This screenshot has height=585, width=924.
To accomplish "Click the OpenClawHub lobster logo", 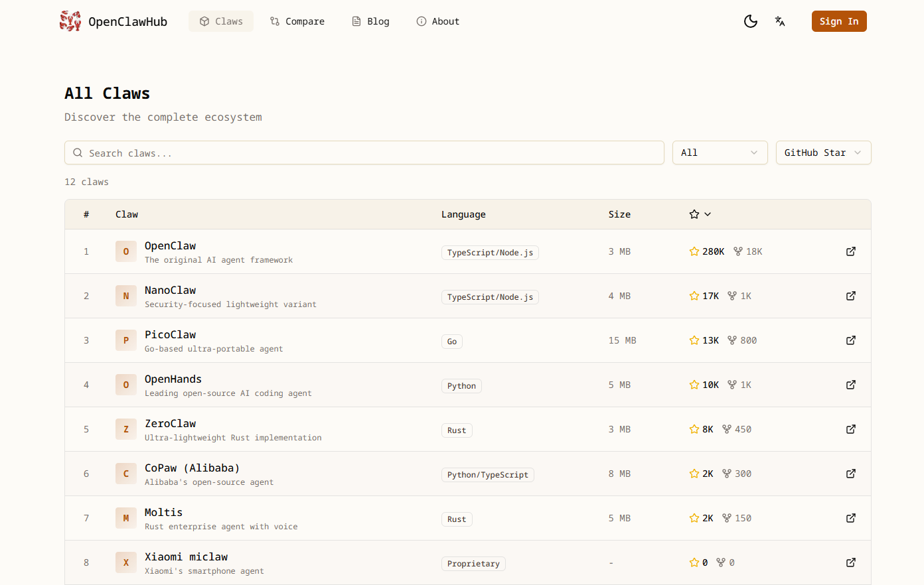I will (70, 21).
